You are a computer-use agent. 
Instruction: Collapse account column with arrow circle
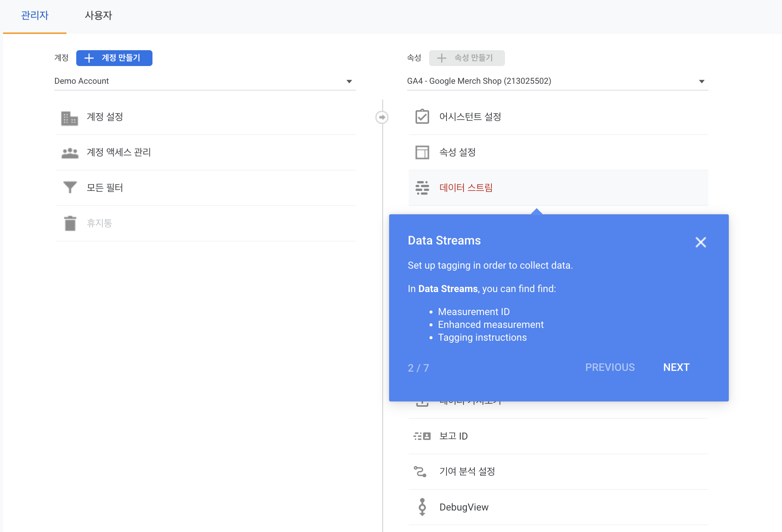click(x=382, y=117)
